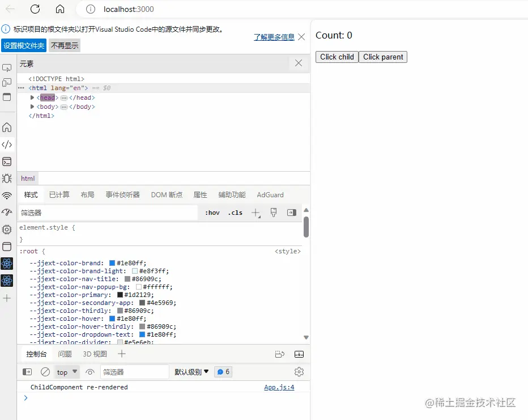
Task: Toggle device emulation icon
Action: coord(7,83)
